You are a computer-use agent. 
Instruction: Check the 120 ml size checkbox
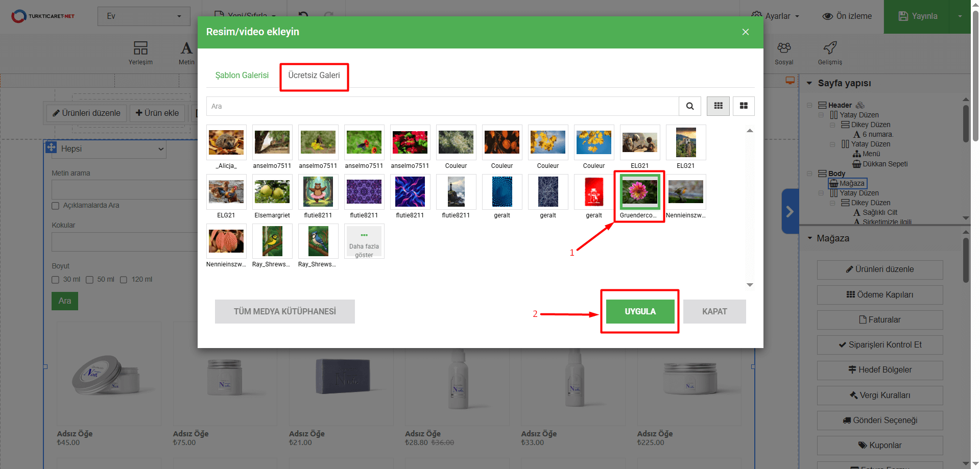[124, 280]
